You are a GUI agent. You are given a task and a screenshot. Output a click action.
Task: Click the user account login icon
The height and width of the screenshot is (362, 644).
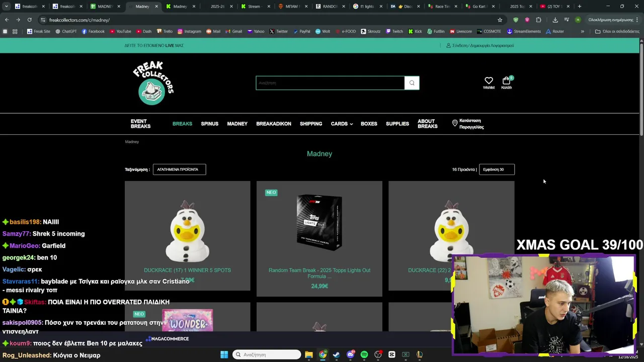coord(448,45)
